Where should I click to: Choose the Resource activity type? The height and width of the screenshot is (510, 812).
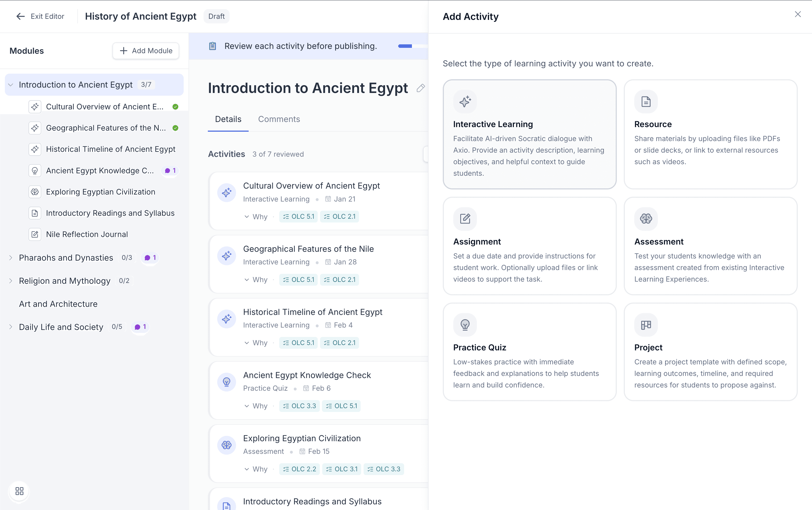pyautogui.click(x=711, y=134)
